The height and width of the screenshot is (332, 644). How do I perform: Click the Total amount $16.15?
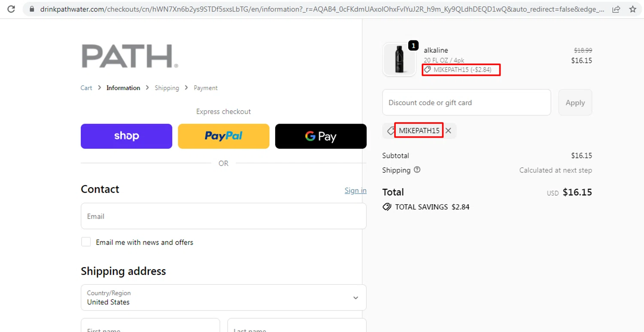[577, 192]
